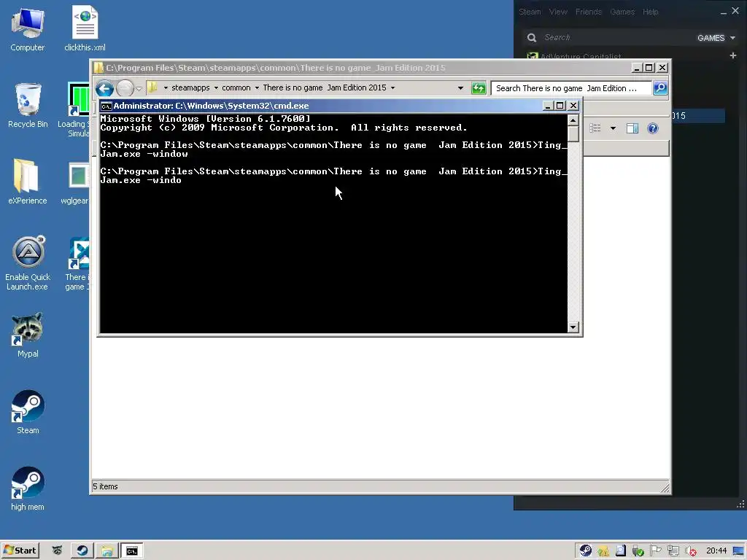Select Enable Quick Launch.exe desktop icon
Viewport: 747px width, 560px height.
click(28, 262)
